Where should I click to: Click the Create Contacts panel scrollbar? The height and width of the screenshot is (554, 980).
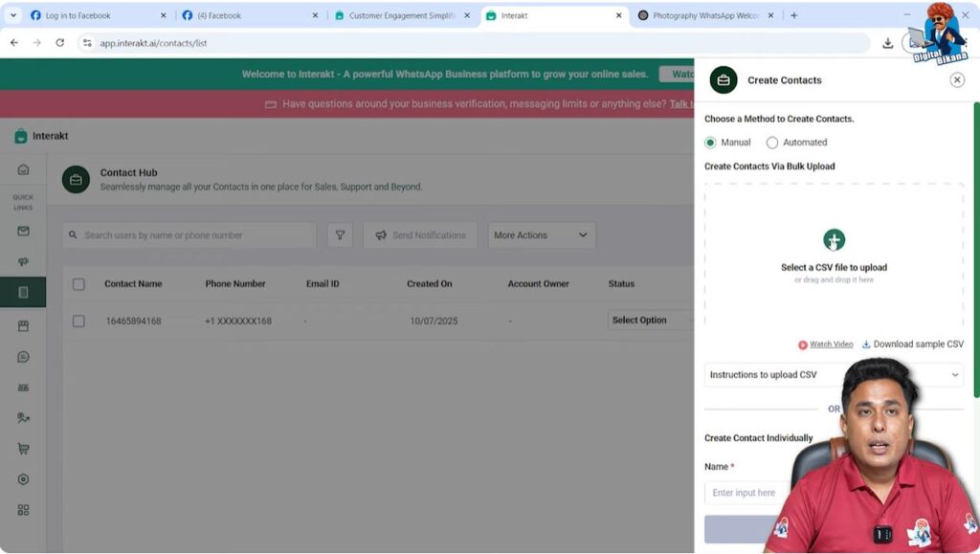click(x=976, y=250)
